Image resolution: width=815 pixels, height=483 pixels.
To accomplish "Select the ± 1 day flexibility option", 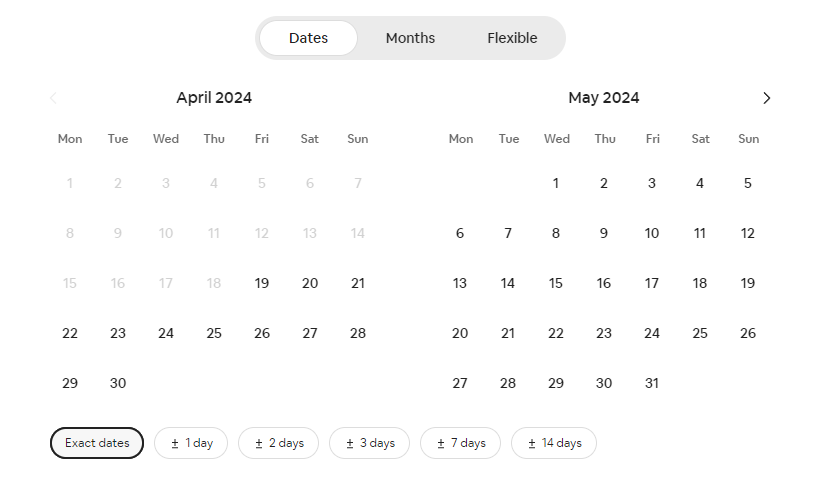I will pyautogui.click(x=191, y=443).
